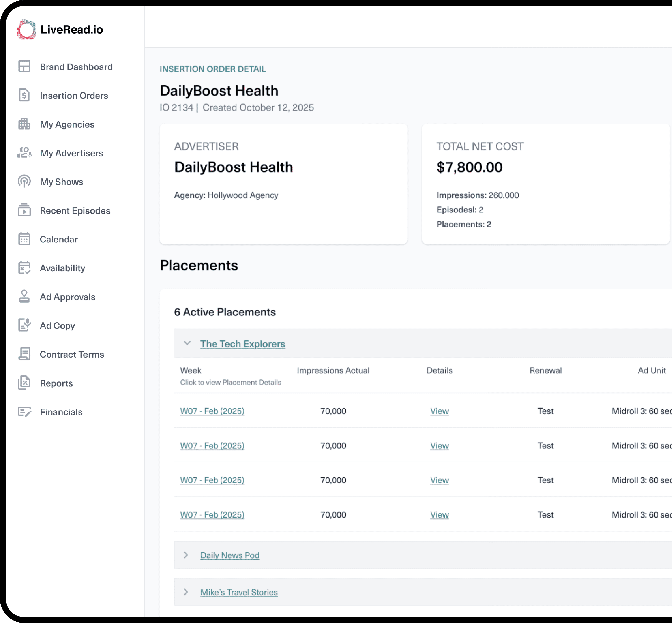
Task: Click View link in first placement row
Action: tap(439, 411)
